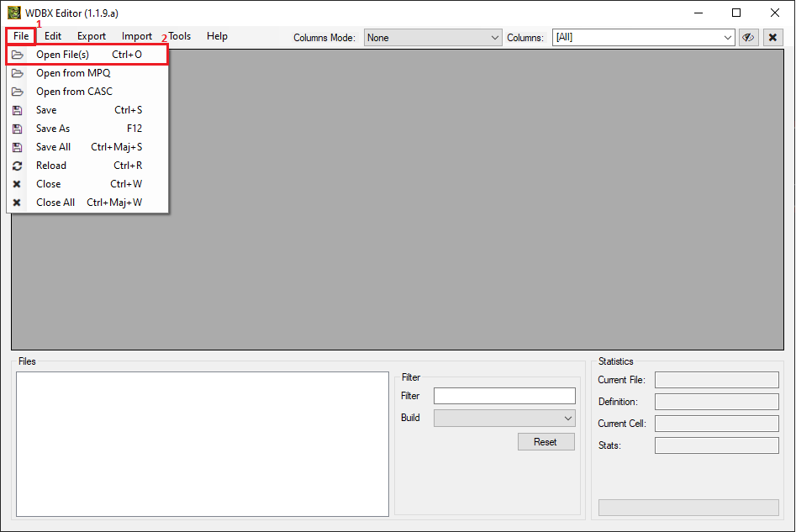Screen dimensions: 796x532
Task: Open the Tools menu
Action: click(x=180, y=36)
